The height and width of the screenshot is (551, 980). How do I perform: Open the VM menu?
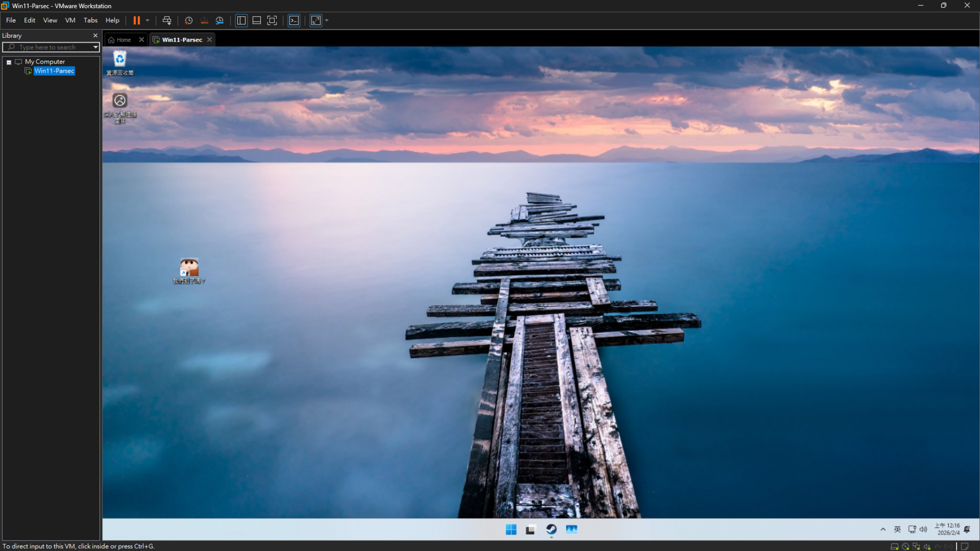[70, 20]
